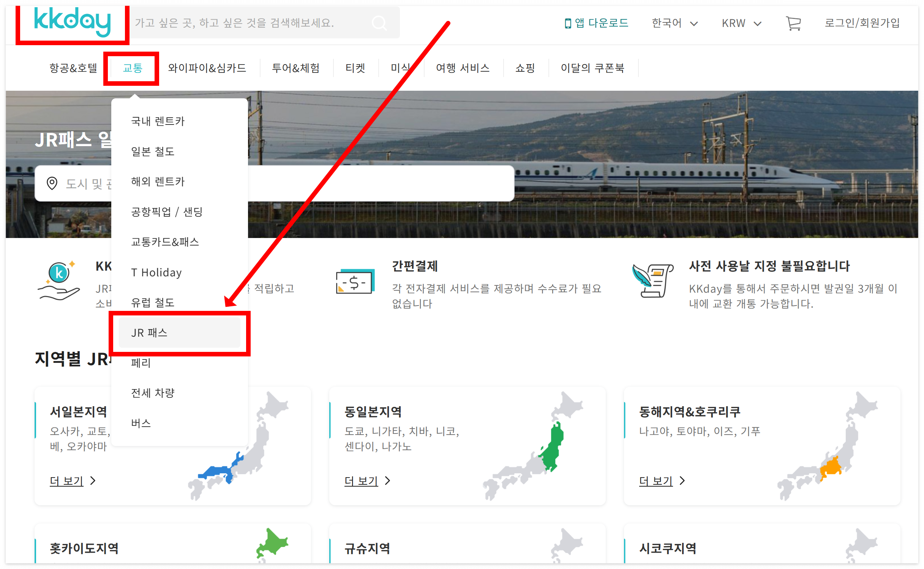Select 공항픽업 / 샌딩 from dropdown

(x=179, y=212)
